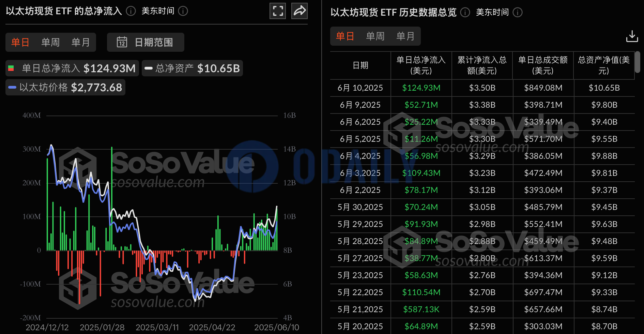The image size is (644, 334).
Task: Switch history table to 单月
Action: point(405,36)
